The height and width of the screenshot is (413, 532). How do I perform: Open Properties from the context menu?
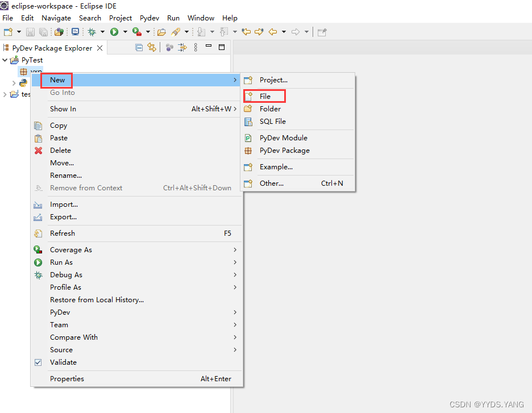[136, 379]
